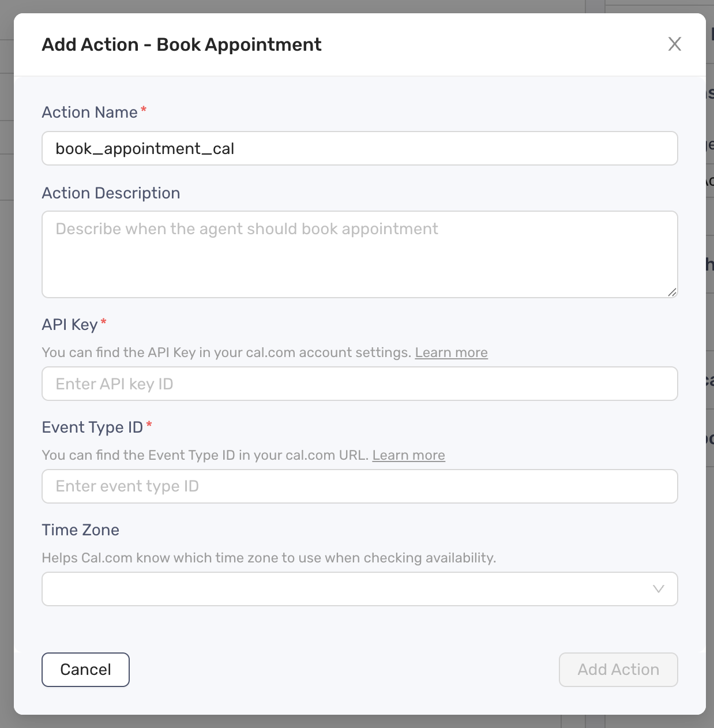The height and width of the screenshot is (728, 714).
Task: Click the Action Name required asterisk
Action: tap(143, 108)
